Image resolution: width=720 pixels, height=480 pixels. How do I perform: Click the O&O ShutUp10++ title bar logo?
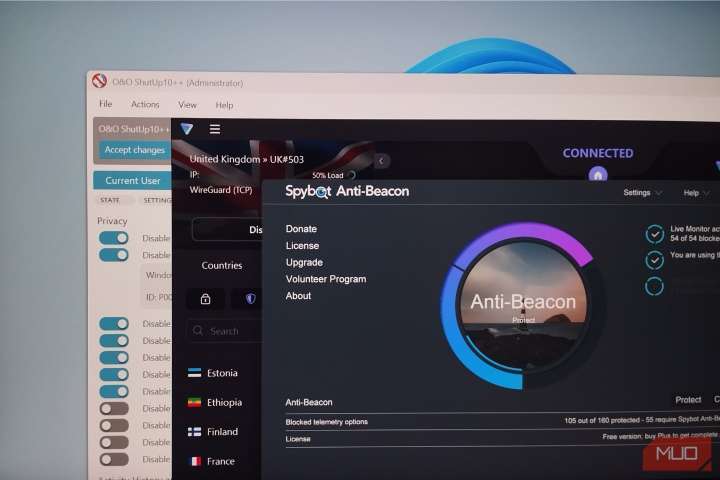99,81
